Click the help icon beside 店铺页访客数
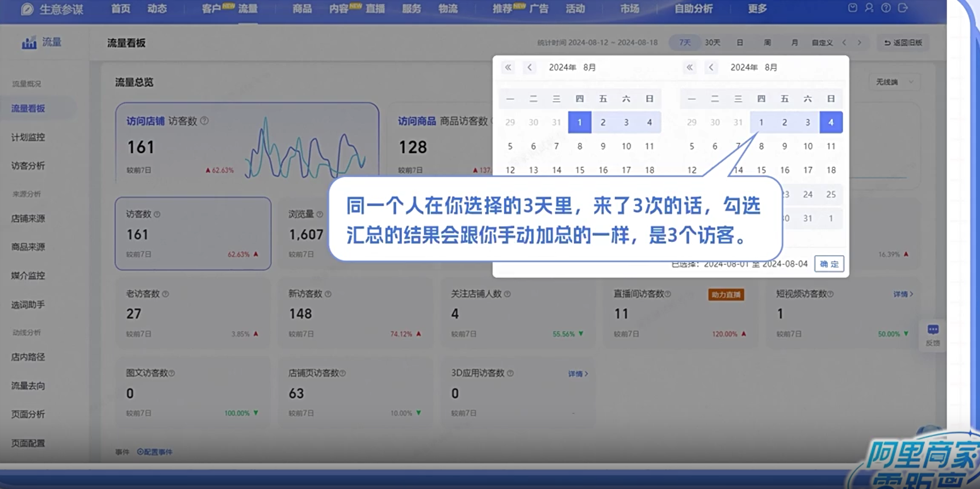The image size is (980, 489). point(342,374)
